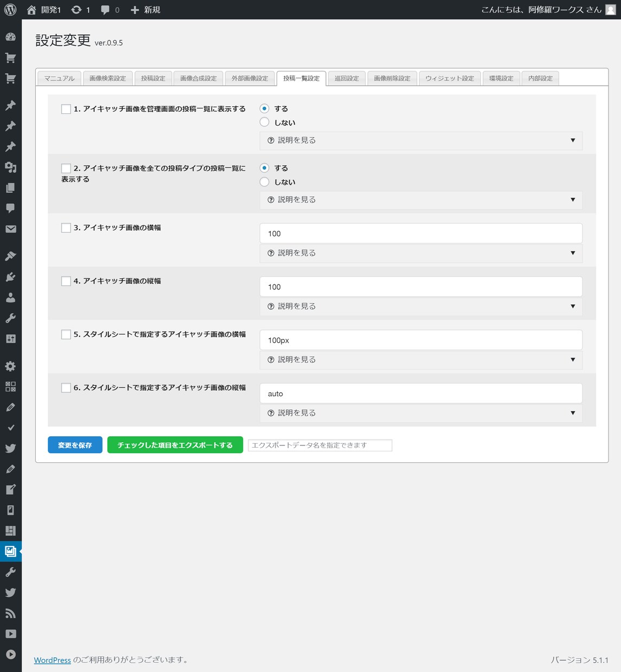
Task: Open the user avatar in the top-right
Action: tap(610, 10)
